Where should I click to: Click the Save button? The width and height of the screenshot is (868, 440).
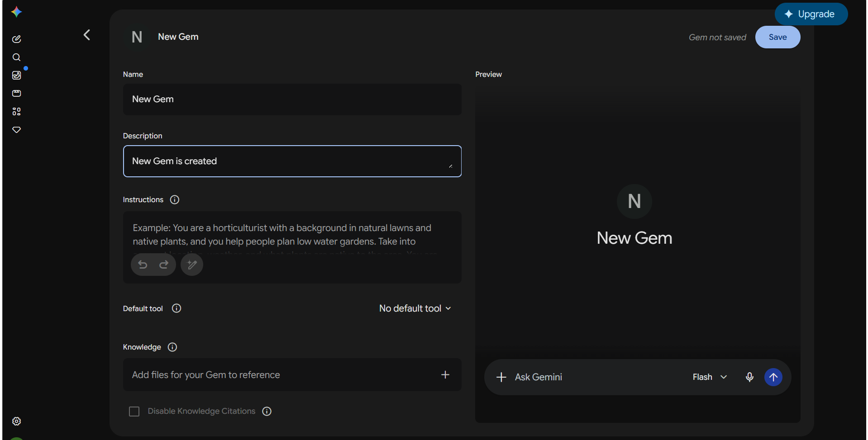[777, 37]
